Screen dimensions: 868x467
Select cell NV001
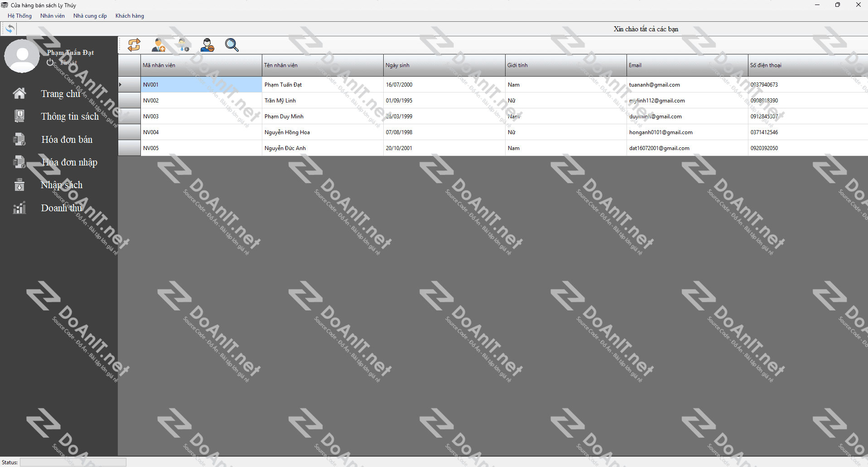pyautogui.click(x=201, y=84)
